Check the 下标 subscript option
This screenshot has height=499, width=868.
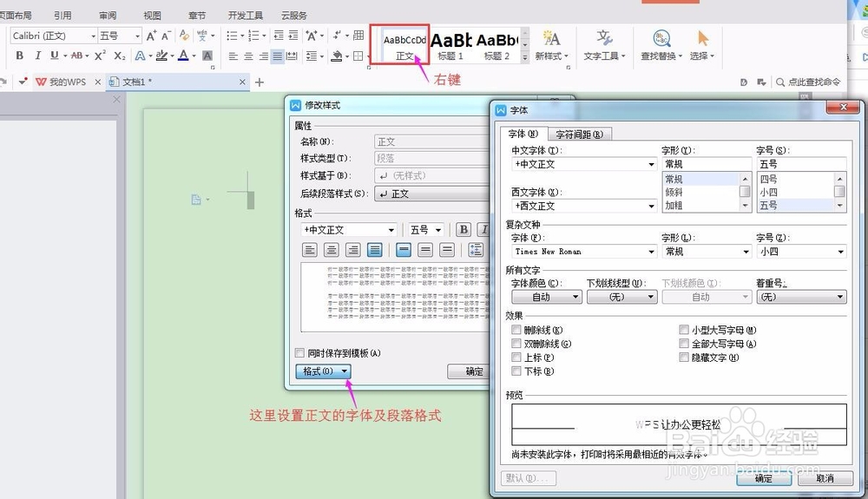516,371
